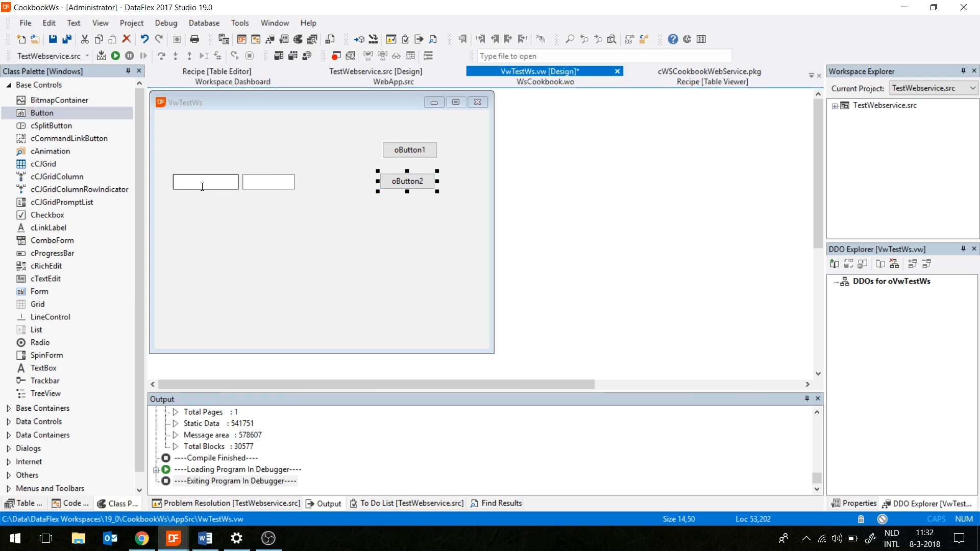Click the Find magnifier icon
Screen dimensions: 980x551
coord(570,39)
